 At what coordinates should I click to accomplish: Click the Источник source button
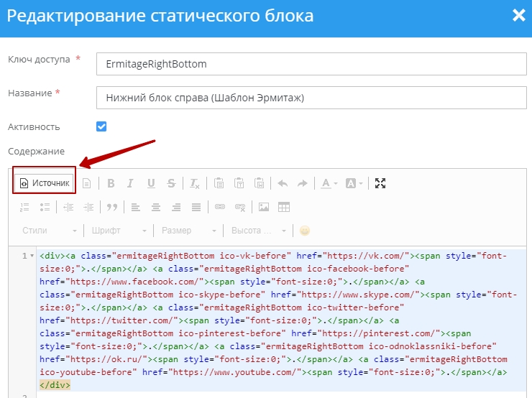point(45,183)
